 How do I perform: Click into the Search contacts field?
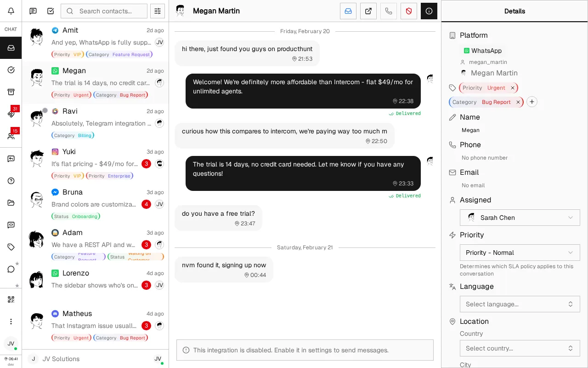click(104, 11)
